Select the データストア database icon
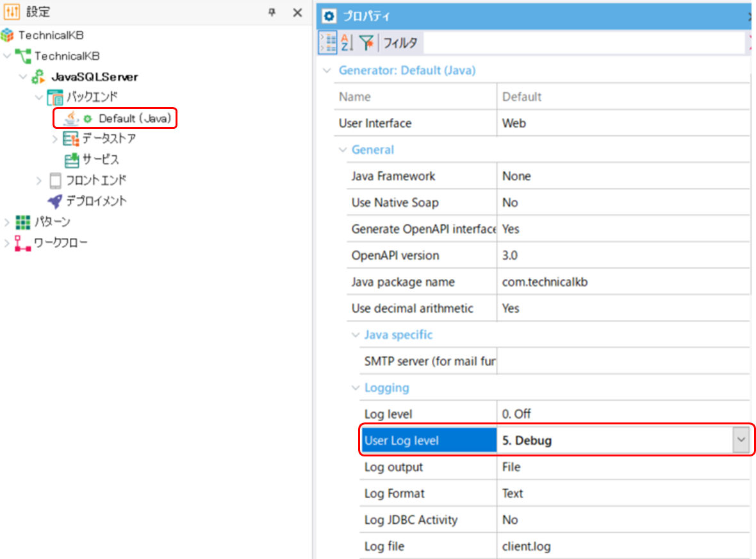 pos(70,138)
